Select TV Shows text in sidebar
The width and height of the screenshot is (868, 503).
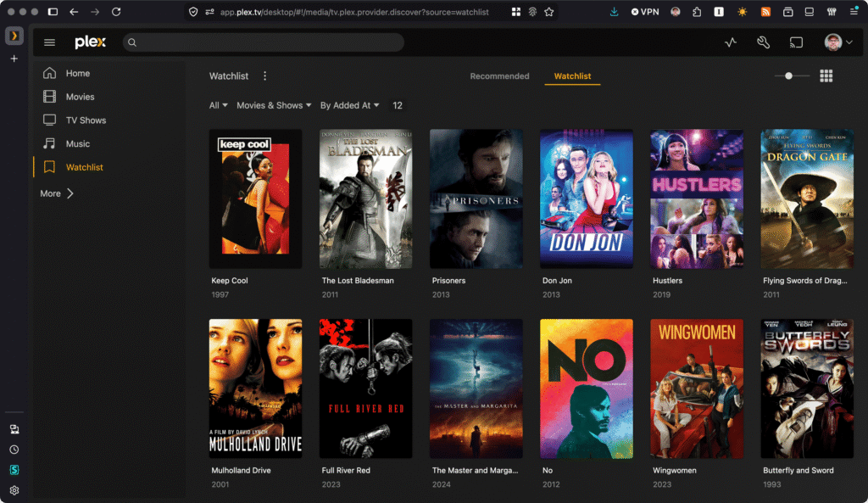(x=86, y=120)
